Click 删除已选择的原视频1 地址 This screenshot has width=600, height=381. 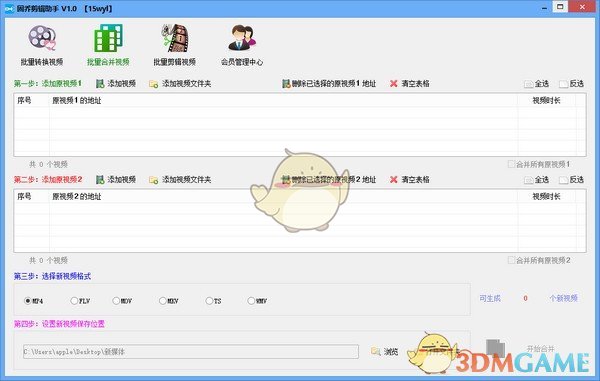click(x=329, y=83)
